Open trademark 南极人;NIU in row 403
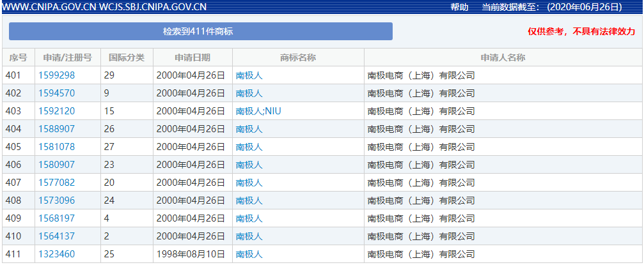644x265 pixels. click(x=258, y=110)
